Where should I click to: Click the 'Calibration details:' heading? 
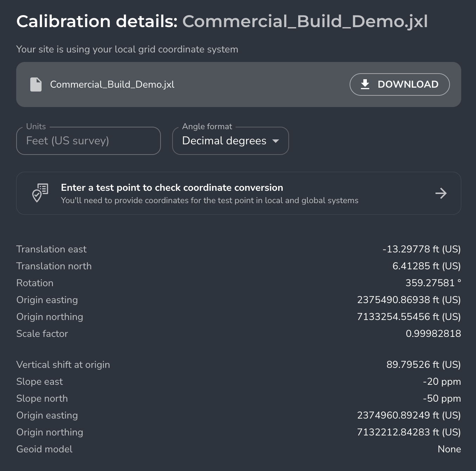[97, 21]
